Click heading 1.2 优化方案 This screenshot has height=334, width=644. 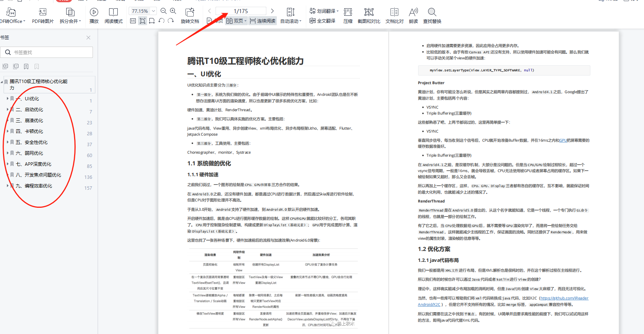[x=434, y=249]
